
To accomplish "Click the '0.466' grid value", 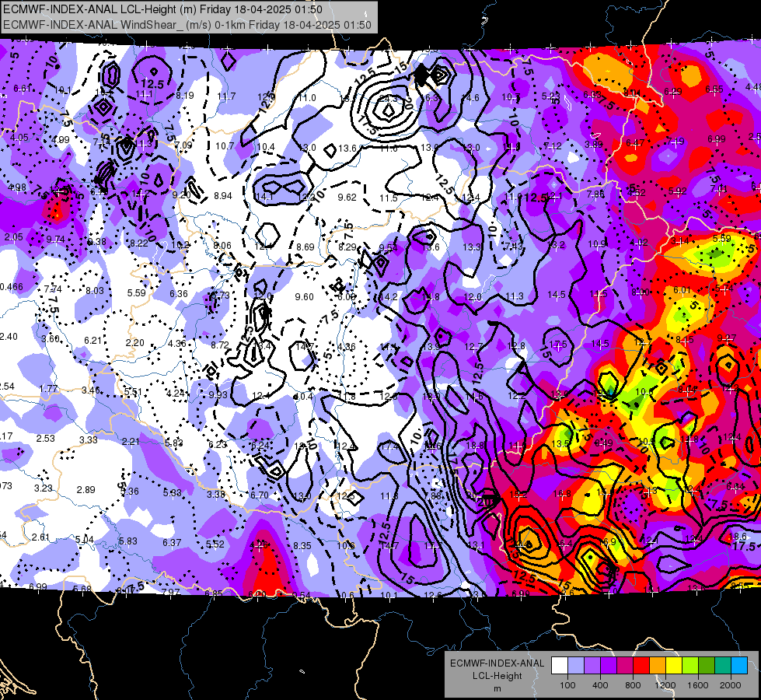I will 12,287.
